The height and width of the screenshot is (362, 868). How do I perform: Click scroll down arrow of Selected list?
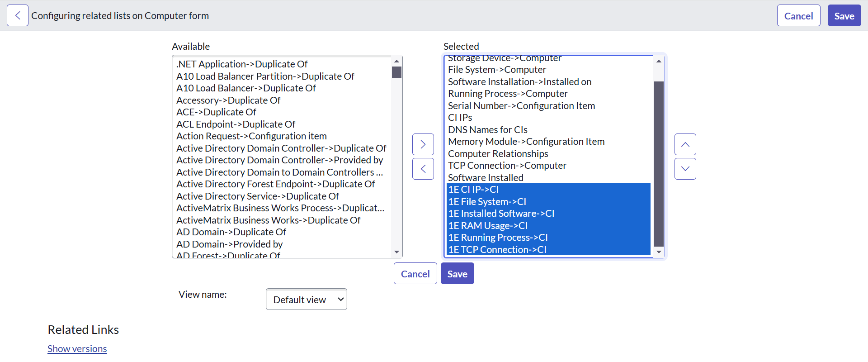(659, 252)
